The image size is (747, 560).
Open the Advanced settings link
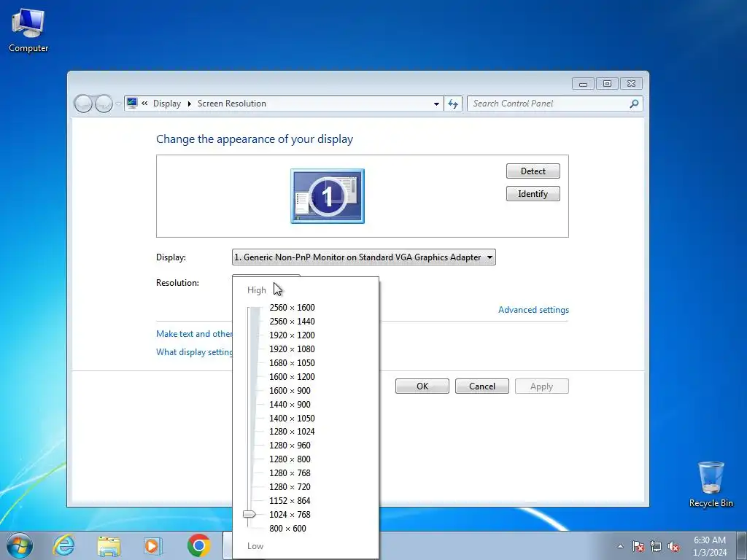[x=533, y=309]
